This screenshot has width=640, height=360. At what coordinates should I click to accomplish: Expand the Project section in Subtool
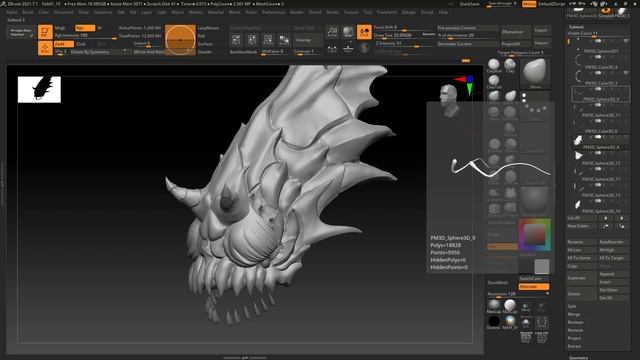tap(574, 338)
